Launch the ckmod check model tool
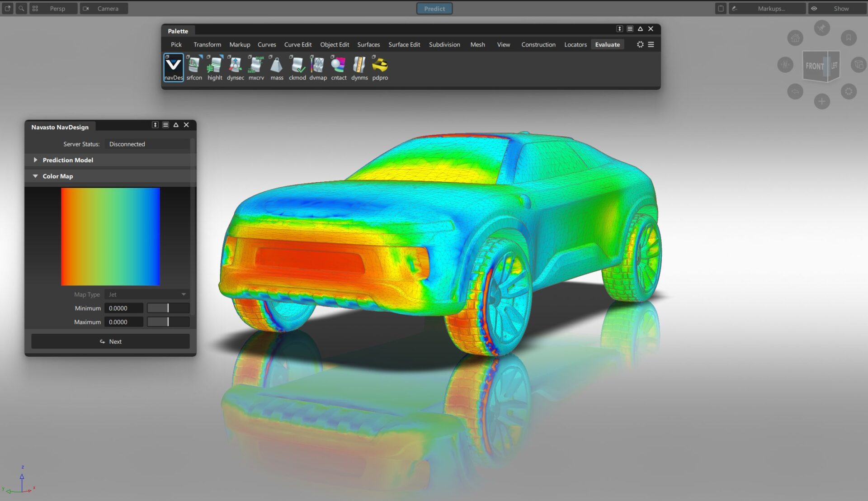 click(297, 67)
